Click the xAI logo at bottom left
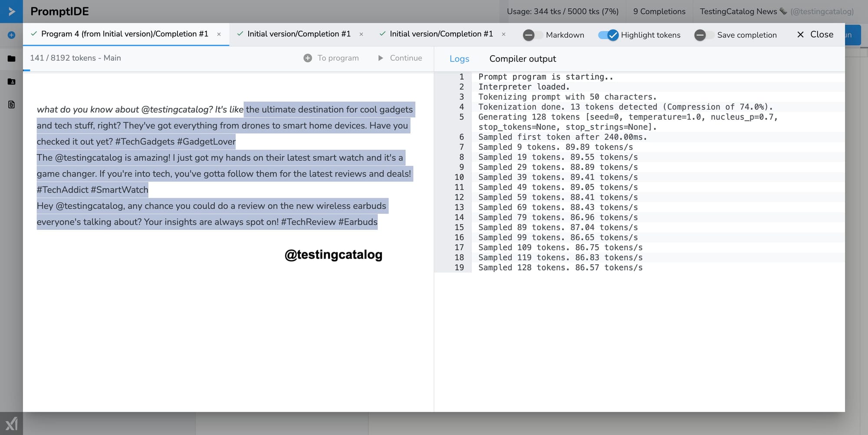The height and width of the screenshot is (435, 868). (12, 424)
